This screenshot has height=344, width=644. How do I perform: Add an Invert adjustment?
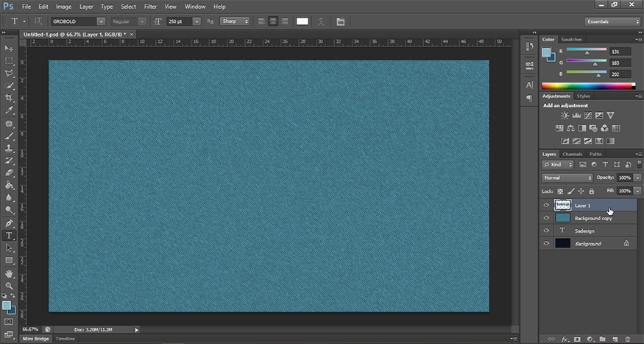(565, 141)
